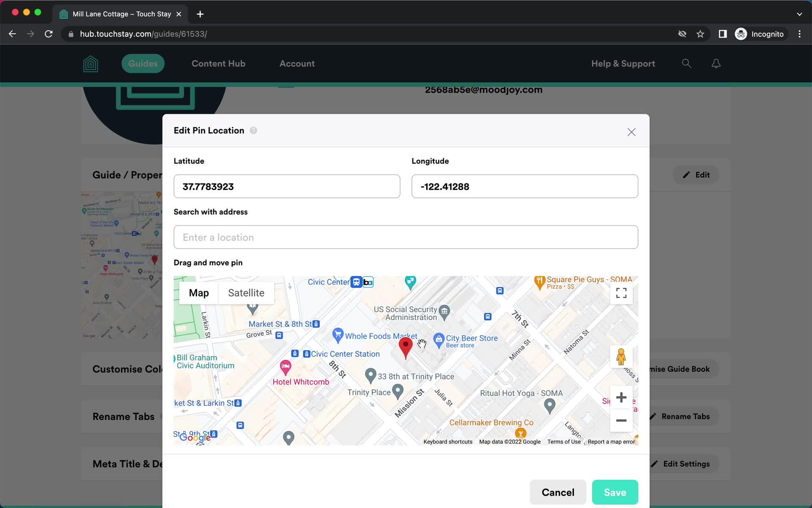Screen dimensions: 812x508
Task: Select the Latitude input field
Action: pyautogui.click(x=287, y=186)
